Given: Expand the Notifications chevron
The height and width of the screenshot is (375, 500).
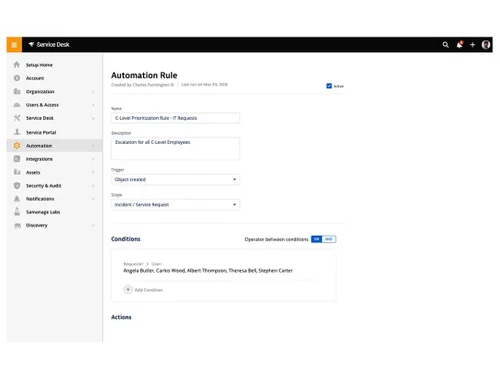Looking at the screenshot, I should (x=93, y=199).
